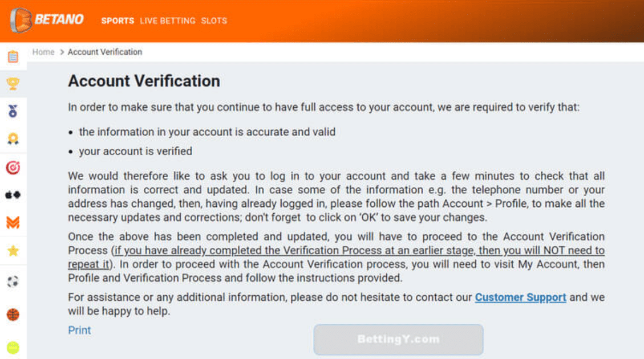Screen dimensions: 644x359
Task: Open the gold ribbon award icon
Action: pos(13,138)
